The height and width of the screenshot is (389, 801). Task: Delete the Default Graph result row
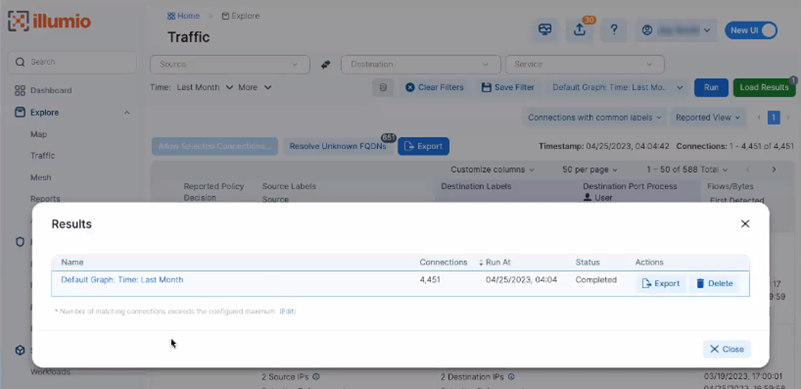tap(714, 283)
